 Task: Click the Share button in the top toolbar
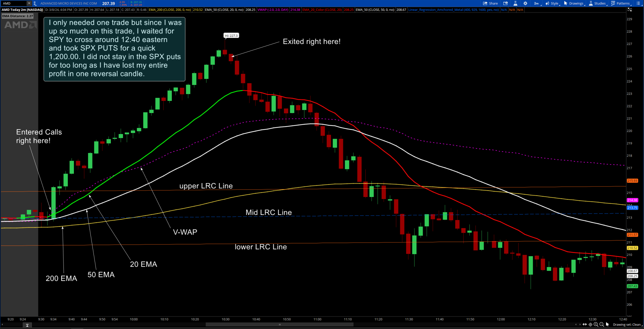click(x=490, y=3)
